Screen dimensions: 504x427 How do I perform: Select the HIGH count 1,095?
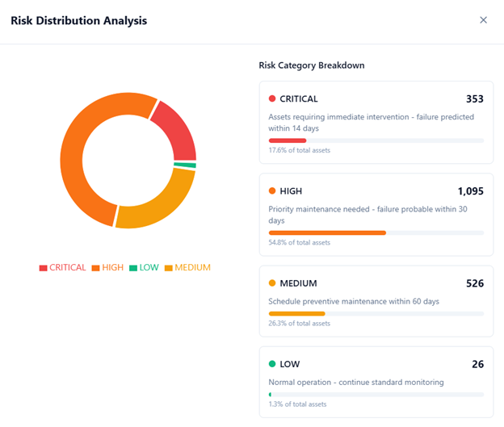coord(470,191)
